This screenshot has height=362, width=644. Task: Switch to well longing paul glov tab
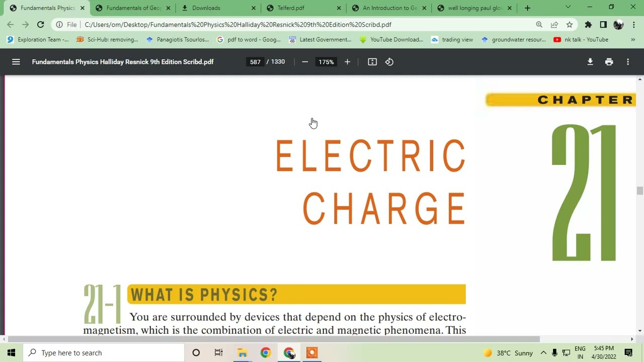(475, 8)
